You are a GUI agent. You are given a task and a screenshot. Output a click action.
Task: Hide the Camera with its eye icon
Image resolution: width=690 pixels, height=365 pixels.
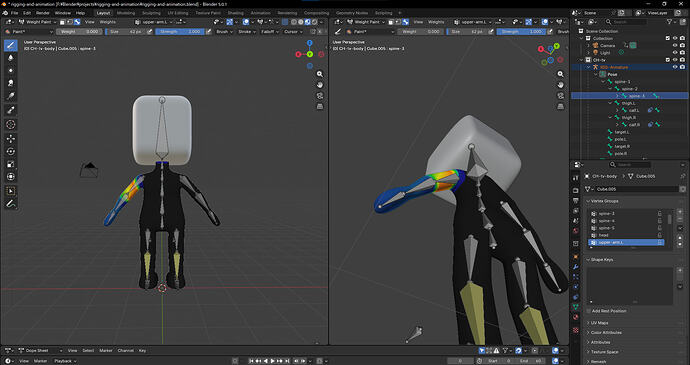[675, 45]
